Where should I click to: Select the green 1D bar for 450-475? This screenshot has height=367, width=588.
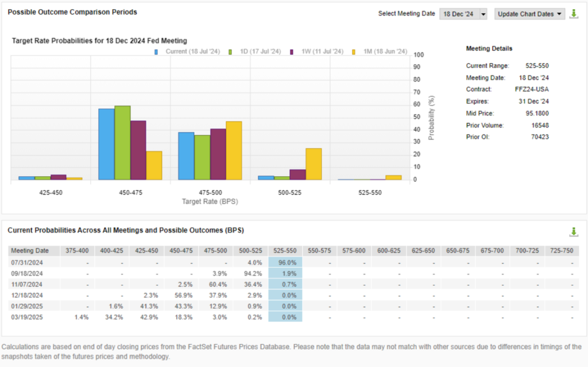coord(123,143)
